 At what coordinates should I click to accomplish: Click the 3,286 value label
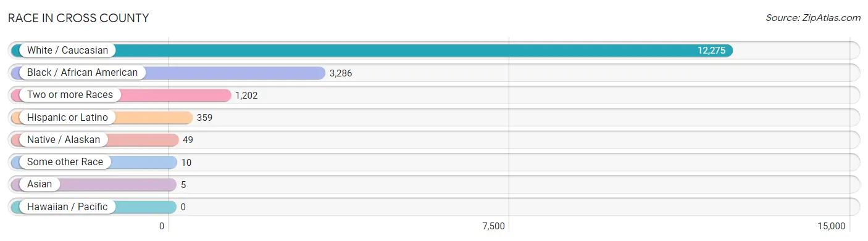(x=341, y=73)
